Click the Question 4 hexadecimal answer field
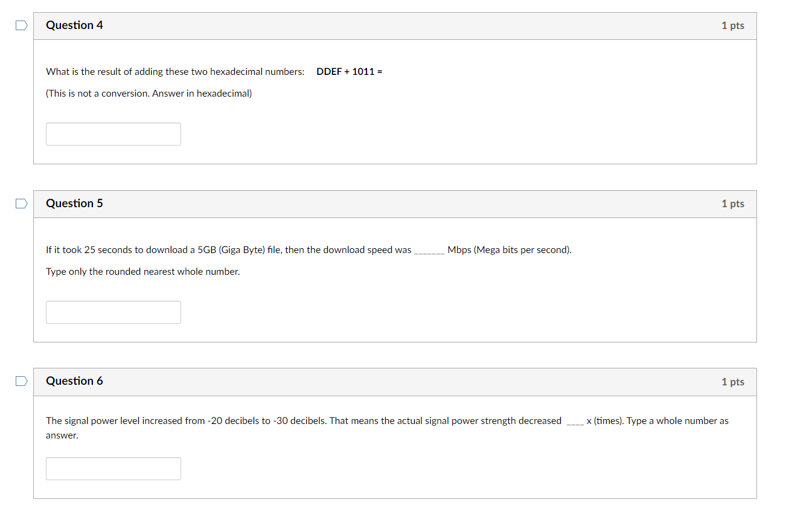The height and width of the screenshot is (514, 812). coord(113,134)
